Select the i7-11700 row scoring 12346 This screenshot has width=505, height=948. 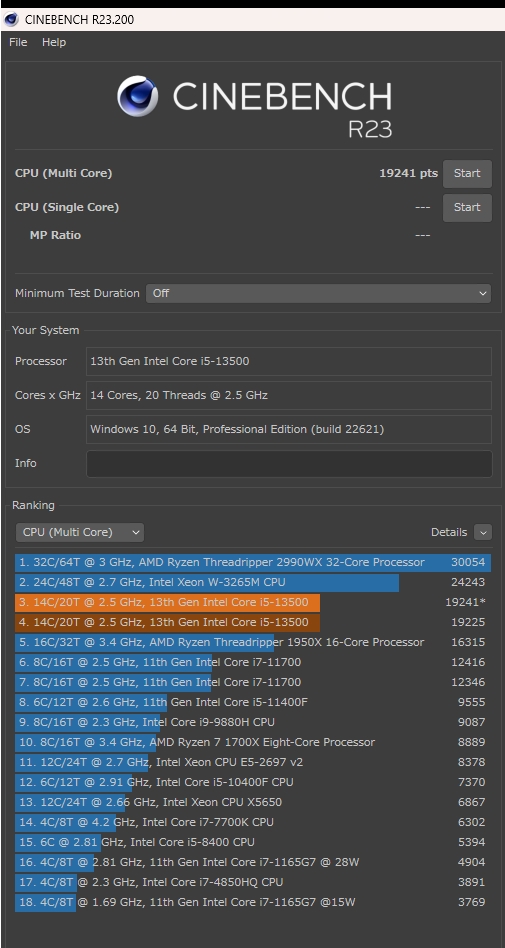point(253,682)
